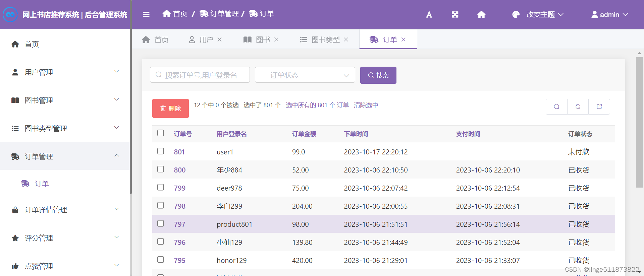Tick the select-all checkbox in table header
Screen dimensions: 644x276
pos(161,133)
